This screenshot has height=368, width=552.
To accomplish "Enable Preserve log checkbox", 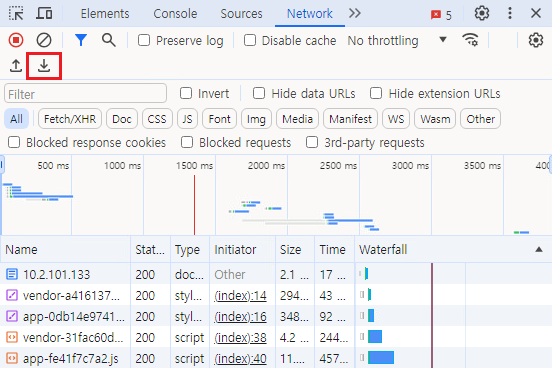I will [x=144, y=40].
